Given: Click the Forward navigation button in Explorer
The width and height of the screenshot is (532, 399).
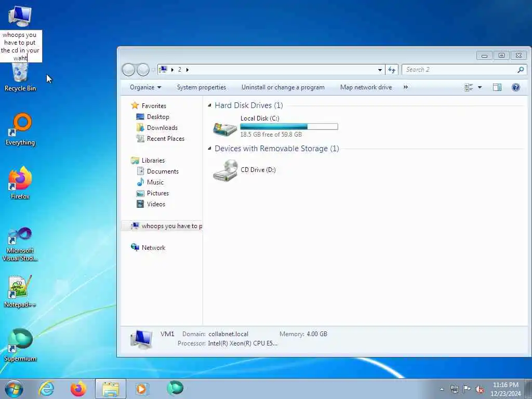Looking at the screenshot, I should (143, 70).
